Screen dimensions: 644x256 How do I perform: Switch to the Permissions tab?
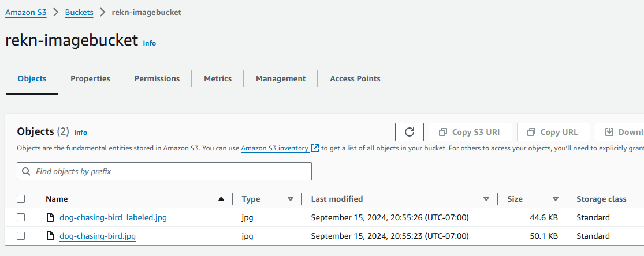(157, 78)
